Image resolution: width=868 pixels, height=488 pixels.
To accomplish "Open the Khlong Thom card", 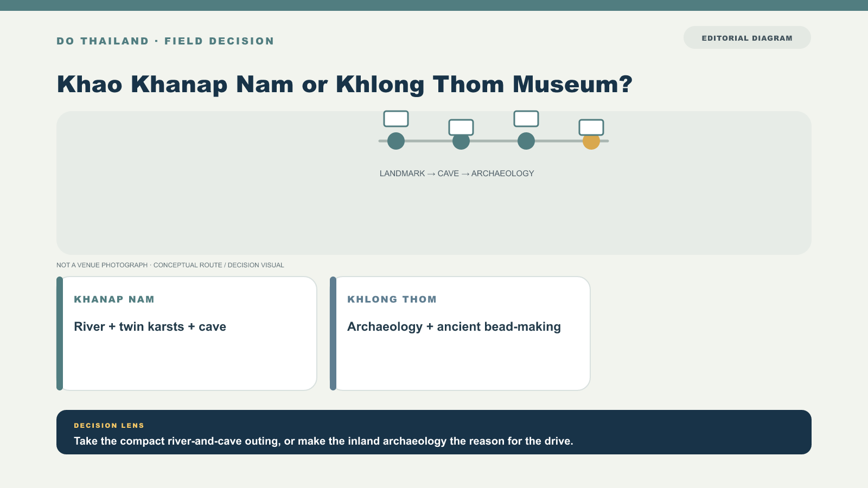I will [x=460, y=333].
